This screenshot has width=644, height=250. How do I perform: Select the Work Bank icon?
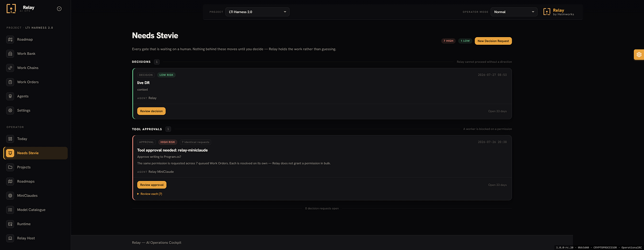10,54
